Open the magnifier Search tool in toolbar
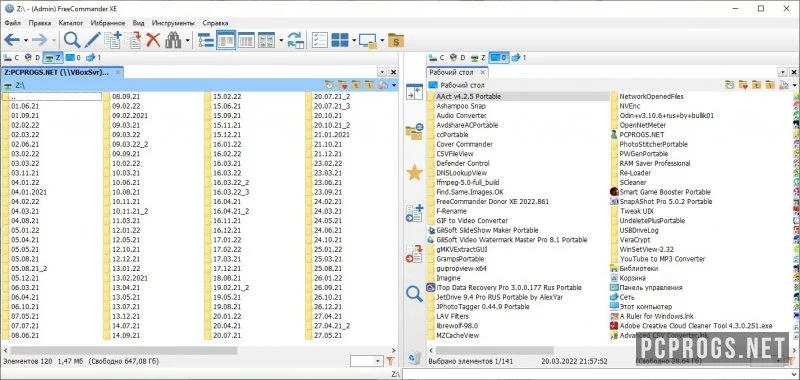The image size is (800, 380). point(72,40)
